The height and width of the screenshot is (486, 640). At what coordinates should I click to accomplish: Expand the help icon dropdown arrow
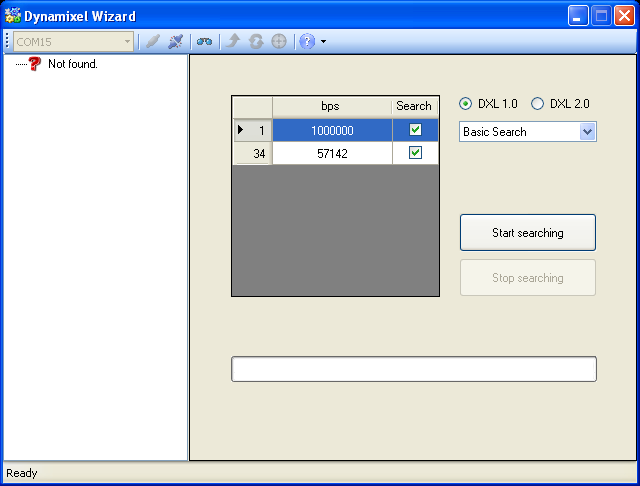pyautogui.click(x=323, y=42)
